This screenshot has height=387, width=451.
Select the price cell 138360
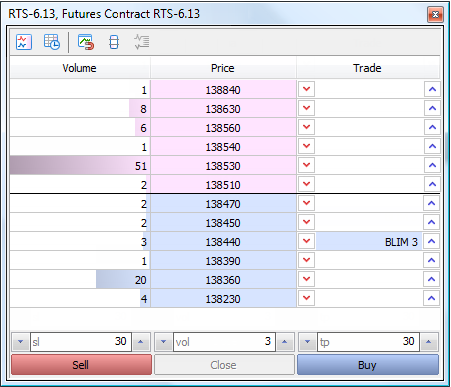(223, 280)
